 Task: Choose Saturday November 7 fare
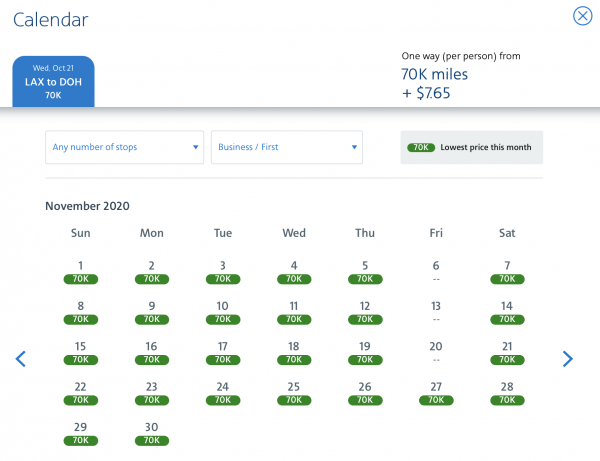tap(507, 272)
